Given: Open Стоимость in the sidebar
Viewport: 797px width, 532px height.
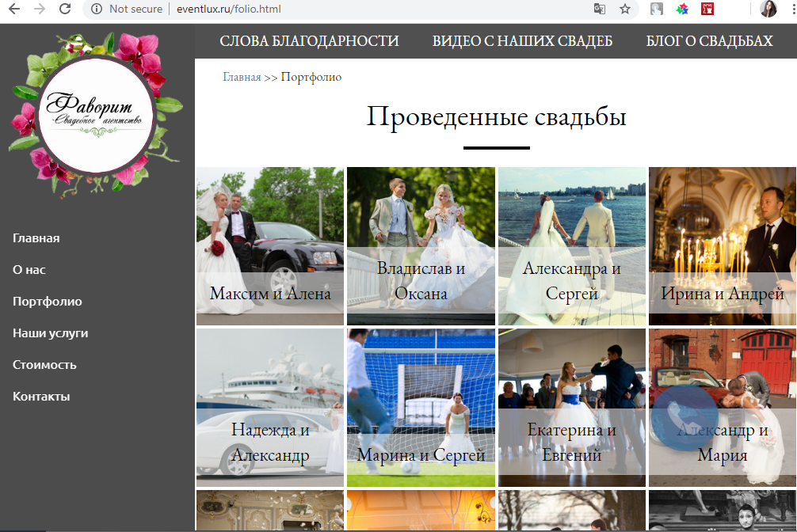Looking at the screenshot, I should tap(44, 365).
